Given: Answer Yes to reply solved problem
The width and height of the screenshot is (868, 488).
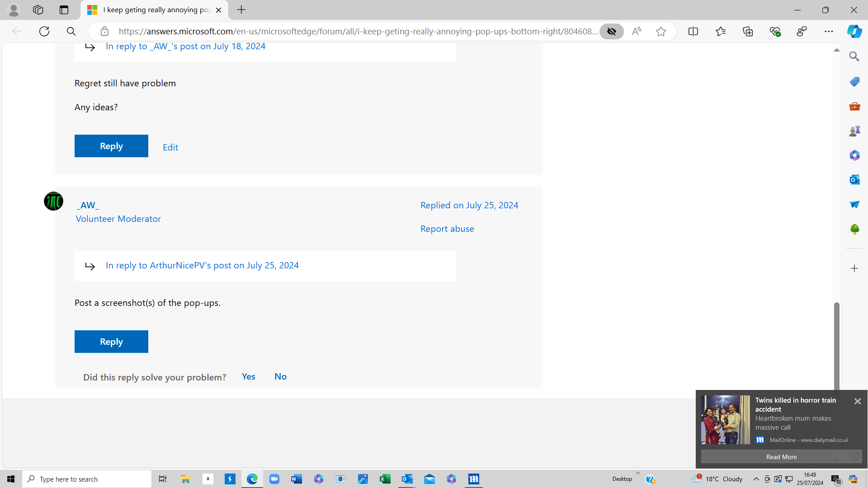Looking at the screenshot, I should coord(249,376).
